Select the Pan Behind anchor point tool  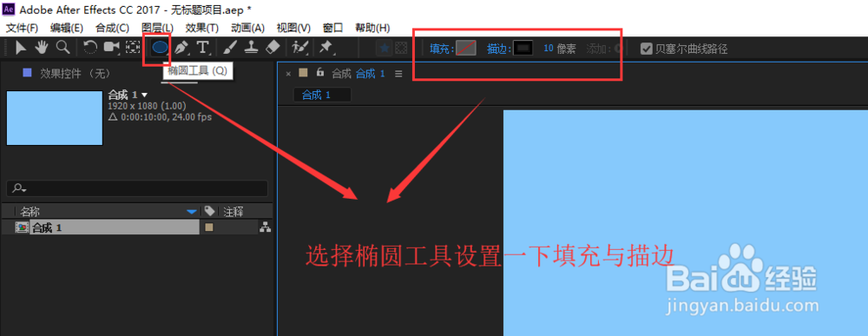click(133, 48)
